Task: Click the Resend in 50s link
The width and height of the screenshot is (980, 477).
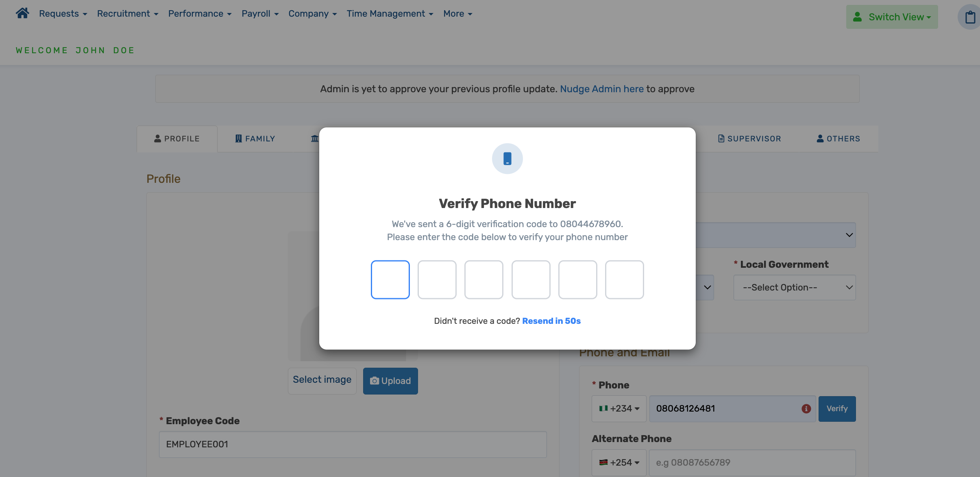Action: 551,321
